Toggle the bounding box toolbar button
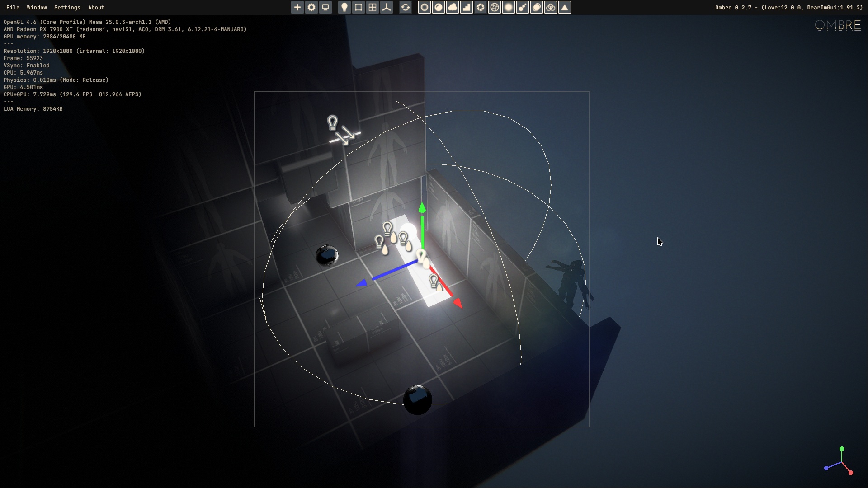This screenshot has width=868, height=488. click(359, 7)
